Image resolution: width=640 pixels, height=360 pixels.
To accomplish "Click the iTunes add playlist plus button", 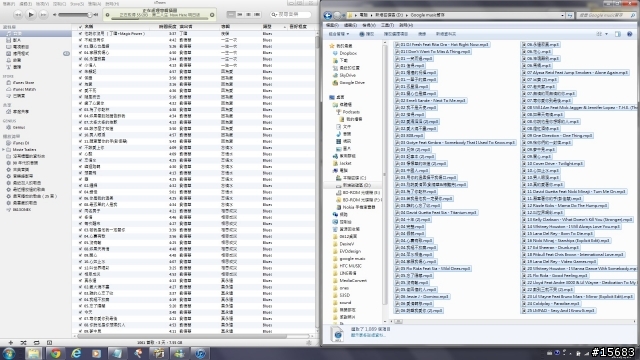I will (11, 342).
